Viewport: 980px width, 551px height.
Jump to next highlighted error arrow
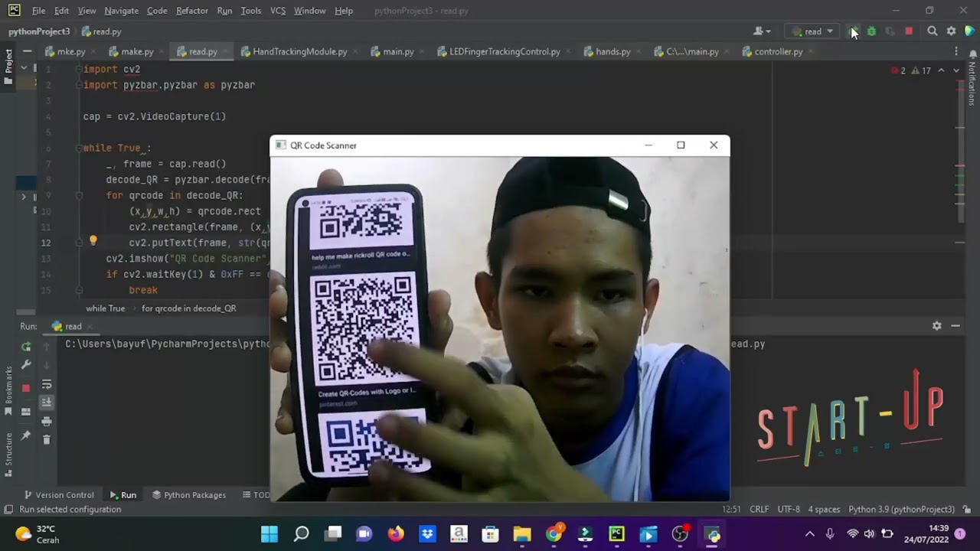pyautogui.click(x=956, y=70)
